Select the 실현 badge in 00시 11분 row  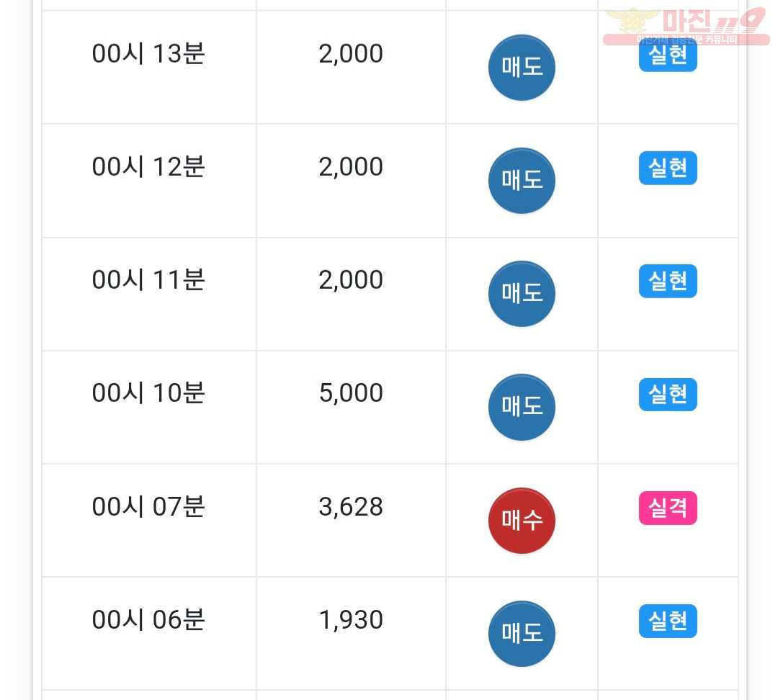click(x=668, y=281)
